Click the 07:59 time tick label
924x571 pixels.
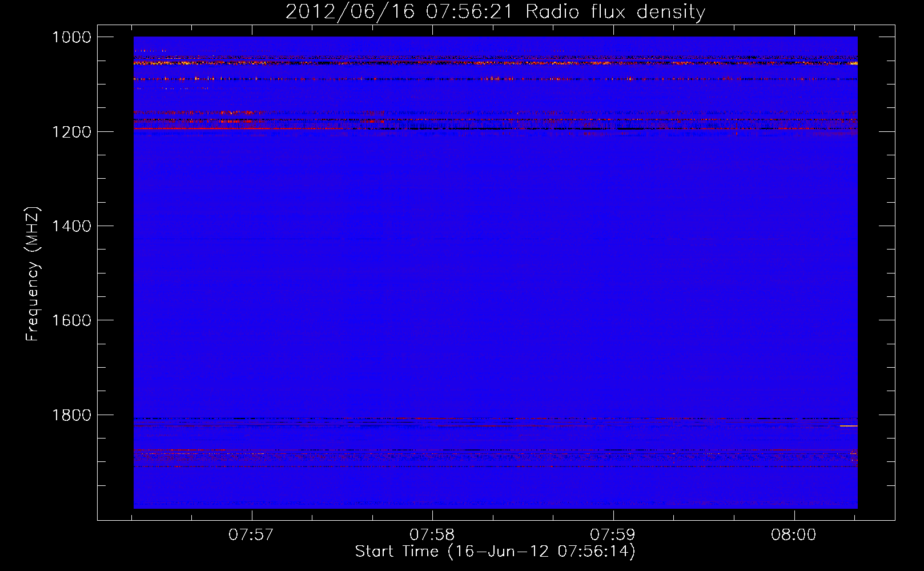coord(613,535)
